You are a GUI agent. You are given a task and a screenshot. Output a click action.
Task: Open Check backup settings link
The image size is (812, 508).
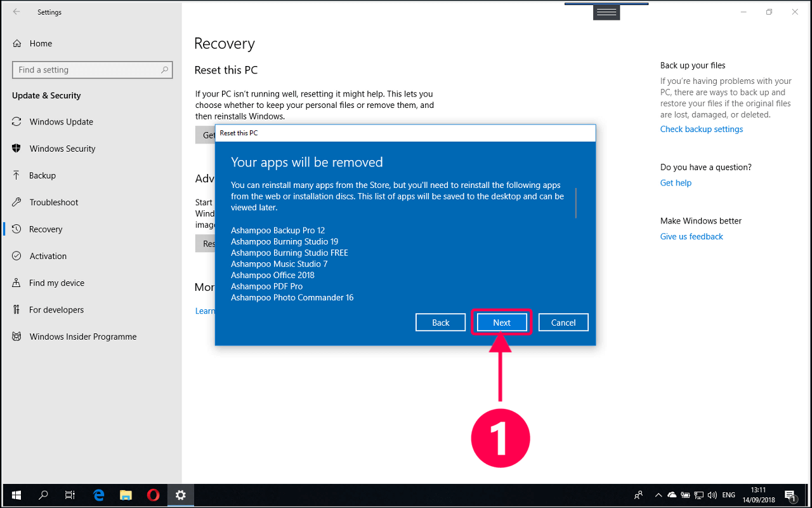coord(702,130)
